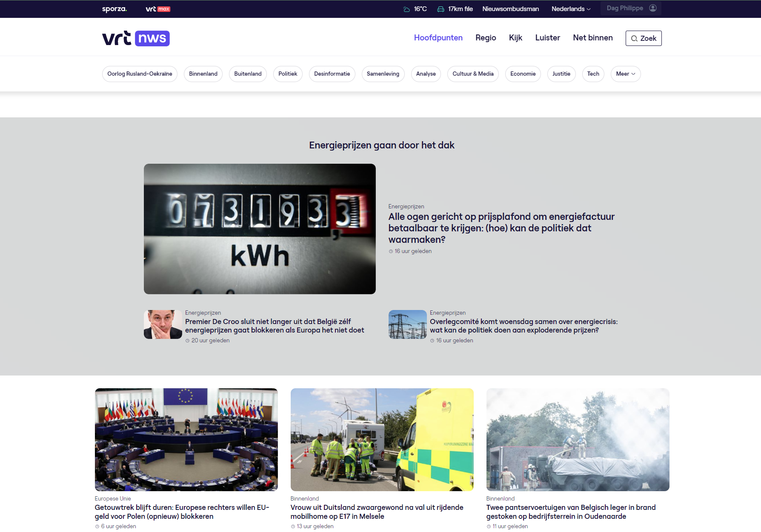Click the clock icon beside 16 uur geleden
Viewport: 761px width, 532px height.
390,251
